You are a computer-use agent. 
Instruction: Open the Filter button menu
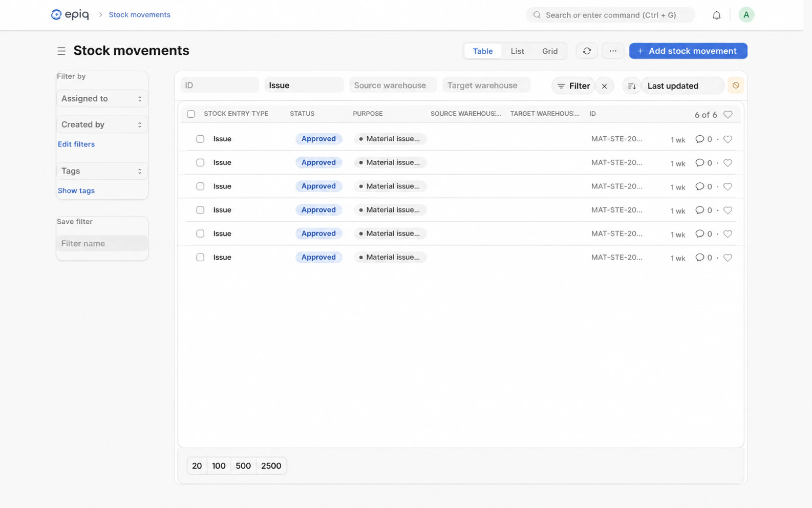coord(573,86)
